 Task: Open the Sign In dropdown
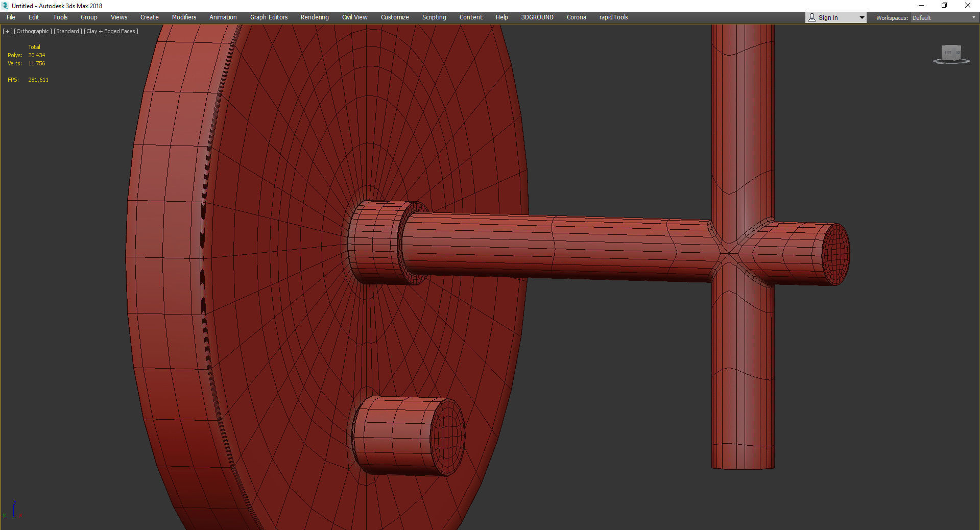tap(836, 18)
